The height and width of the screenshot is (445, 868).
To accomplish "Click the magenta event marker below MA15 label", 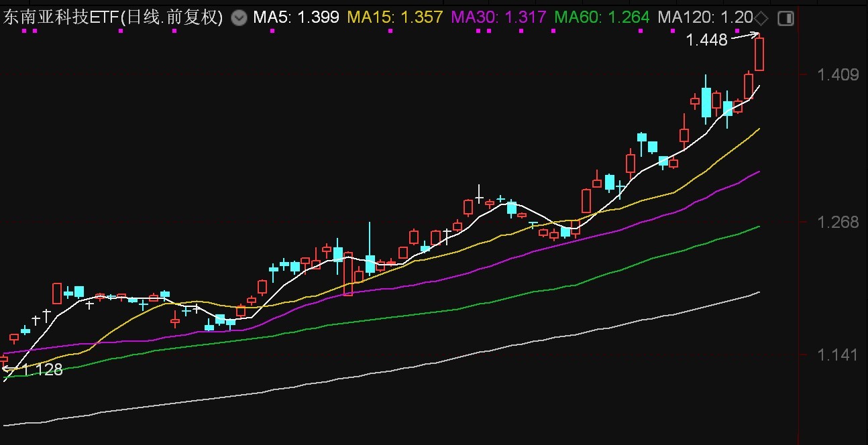I will point(390,31).
